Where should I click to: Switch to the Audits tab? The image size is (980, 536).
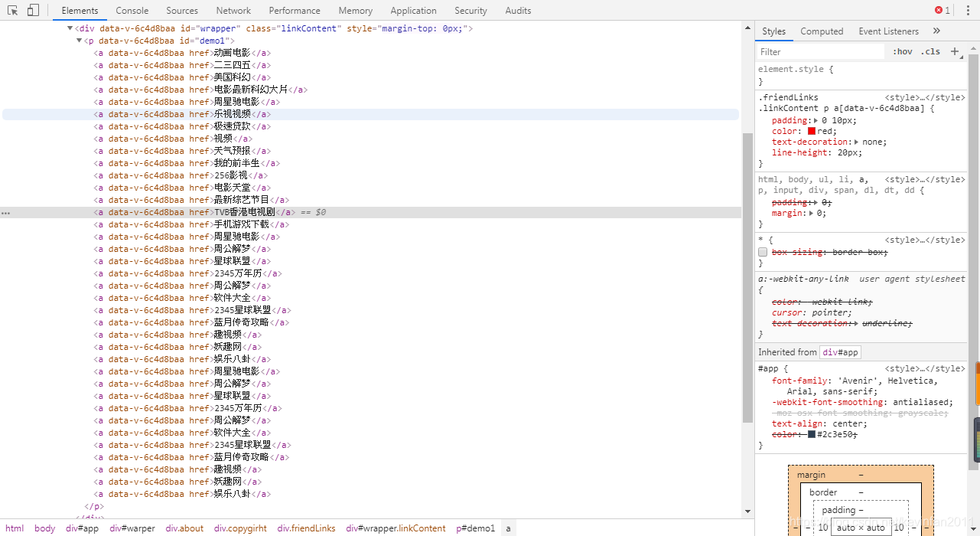click(x=518, y=11)
